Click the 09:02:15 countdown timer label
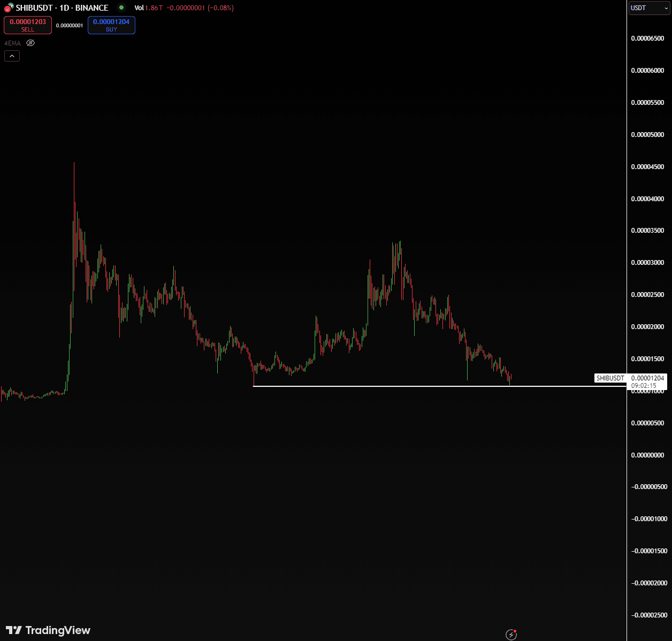Screen dimensions: 672x641 (644, 385)
